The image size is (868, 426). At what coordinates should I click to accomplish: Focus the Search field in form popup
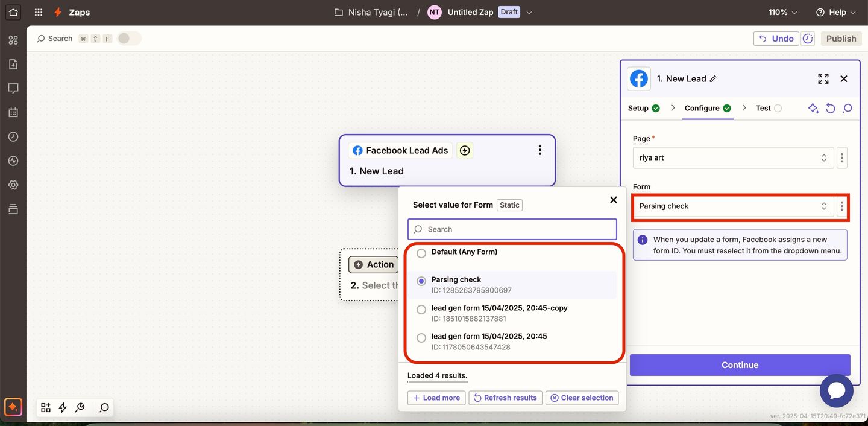pyautogui.click(x=512, y=229)
